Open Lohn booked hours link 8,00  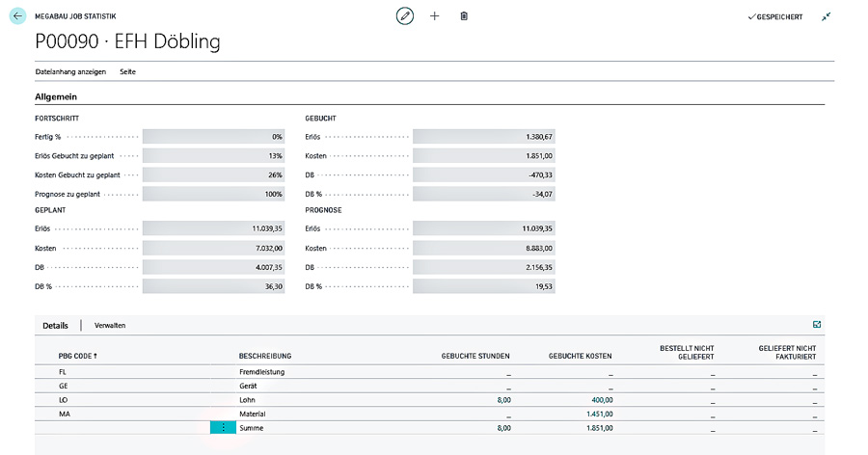pyautogui.click(x=503, y=400)
